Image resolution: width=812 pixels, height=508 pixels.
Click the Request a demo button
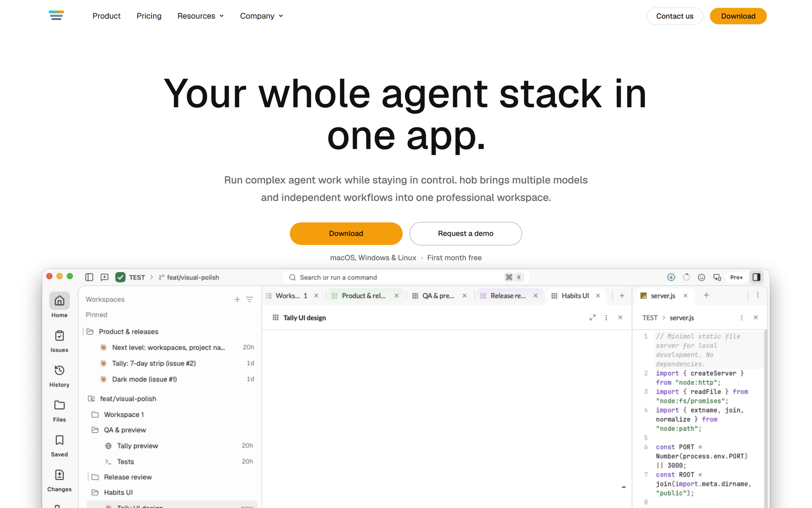(466, 234)
